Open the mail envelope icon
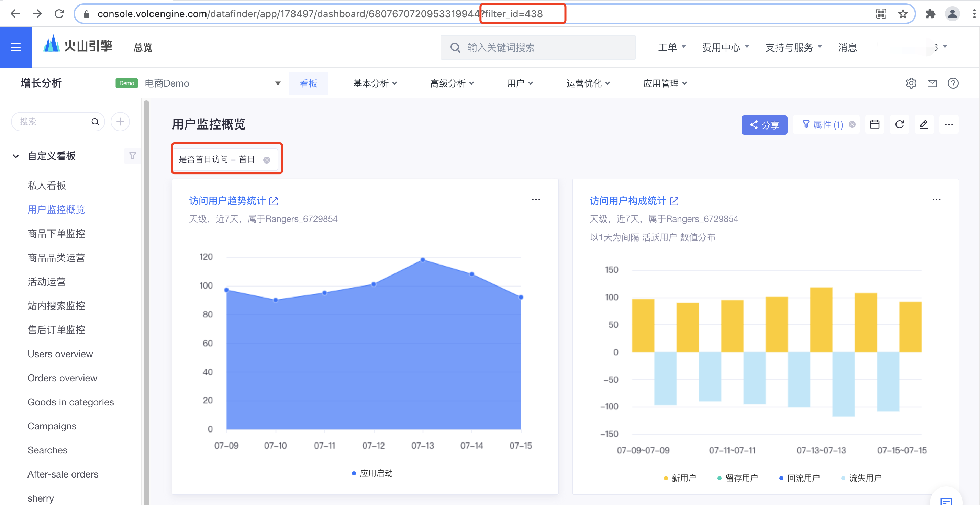 932,83
